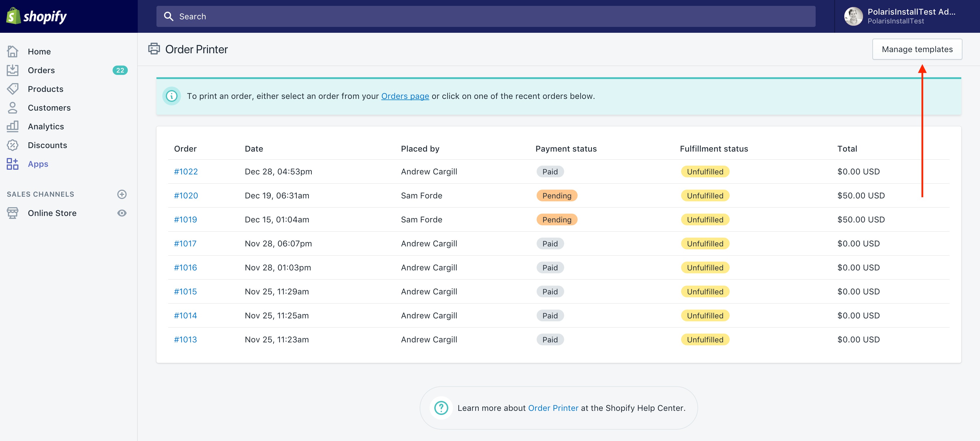Viewport: 980px width, 441px height.
Task: Click the Apps grid icon
Action: point(13,164)
